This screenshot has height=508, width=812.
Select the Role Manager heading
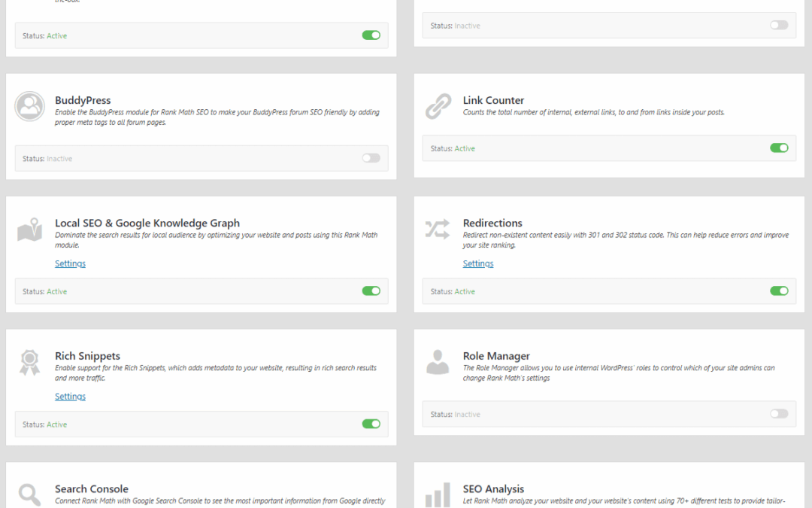[x=497, y=356]
